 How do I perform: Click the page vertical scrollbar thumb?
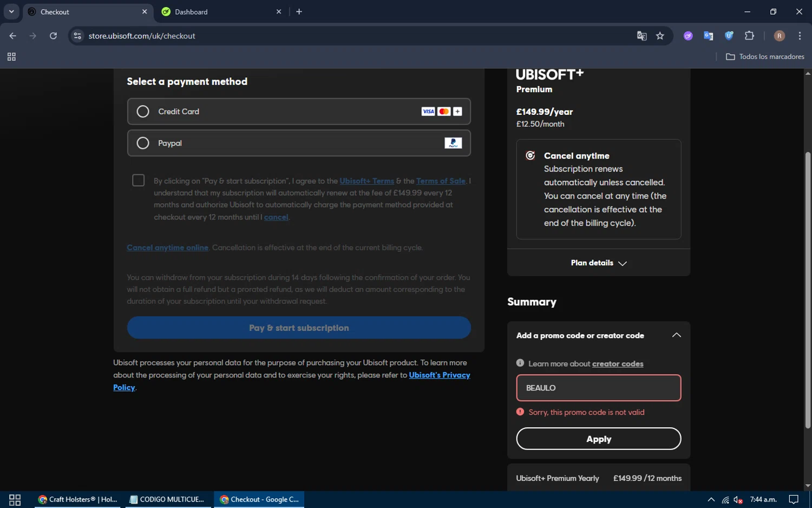[x=808, y=290]
